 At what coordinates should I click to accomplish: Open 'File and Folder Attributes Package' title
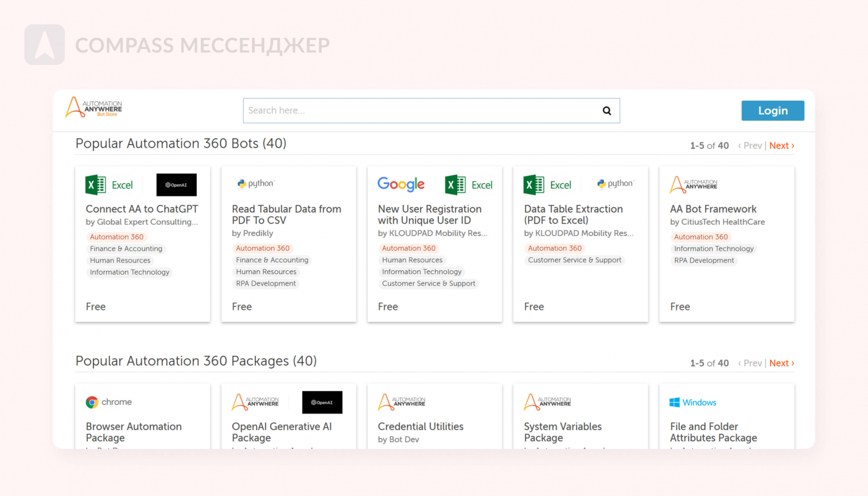[x=713, y=432]
